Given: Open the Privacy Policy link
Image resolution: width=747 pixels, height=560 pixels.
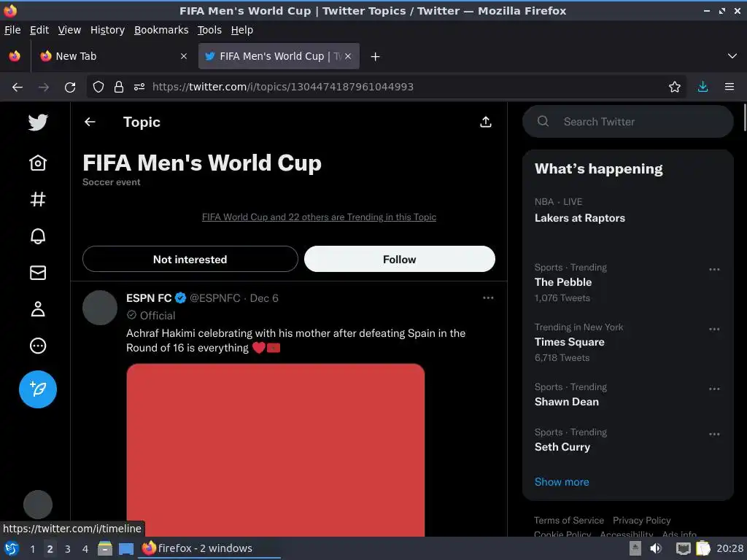Looking at the screenshot, I should [x=641, y=521].
